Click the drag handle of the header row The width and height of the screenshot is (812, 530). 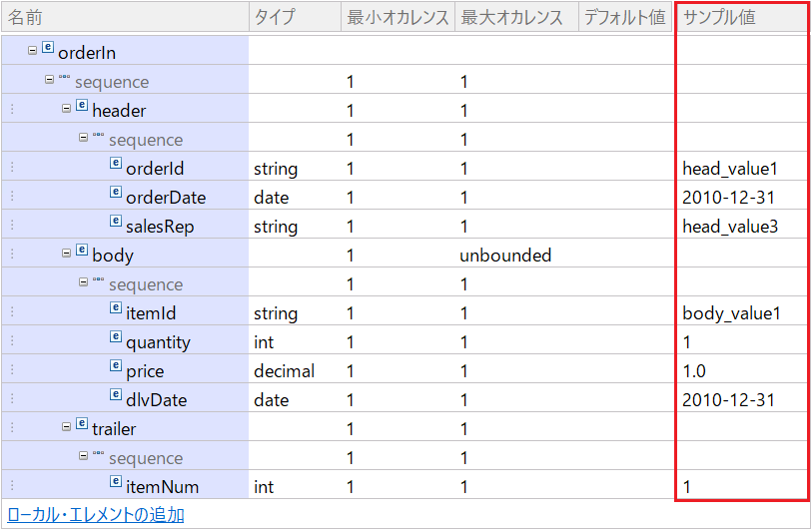[12, 109]
